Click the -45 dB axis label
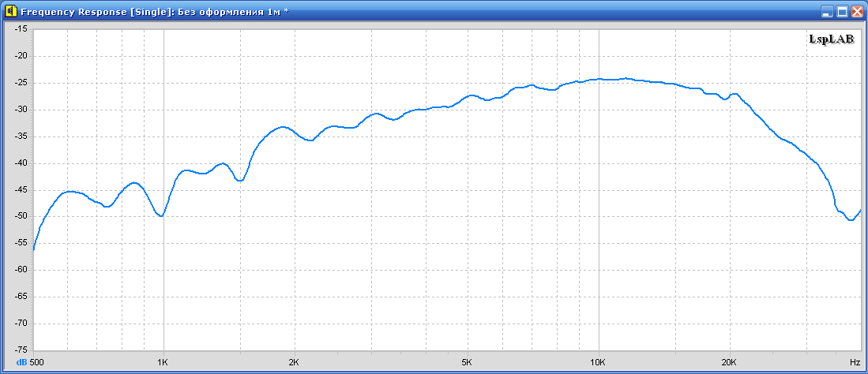The height and width of the screenshot is (374, 868). 20,190
